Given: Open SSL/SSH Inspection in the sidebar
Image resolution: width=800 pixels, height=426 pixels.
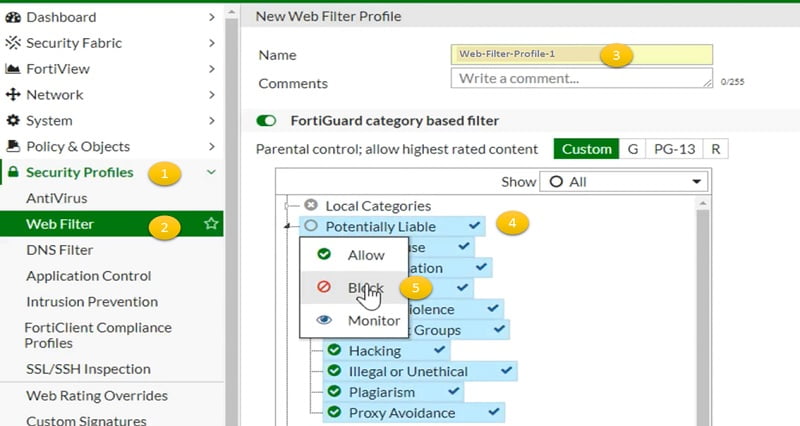Looking at the screenshot, I should coord(88,369).
